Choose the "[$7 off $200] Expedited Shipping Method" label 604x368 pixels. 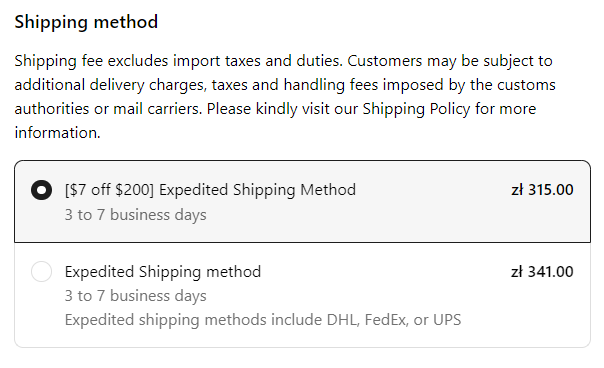[x=210, y=190]
